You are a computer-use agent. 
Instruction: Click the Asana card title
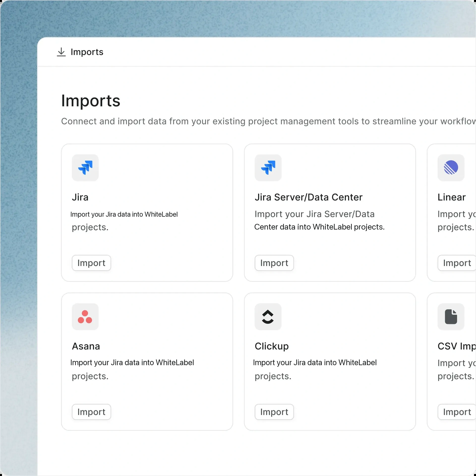click(x=86, y=346)
